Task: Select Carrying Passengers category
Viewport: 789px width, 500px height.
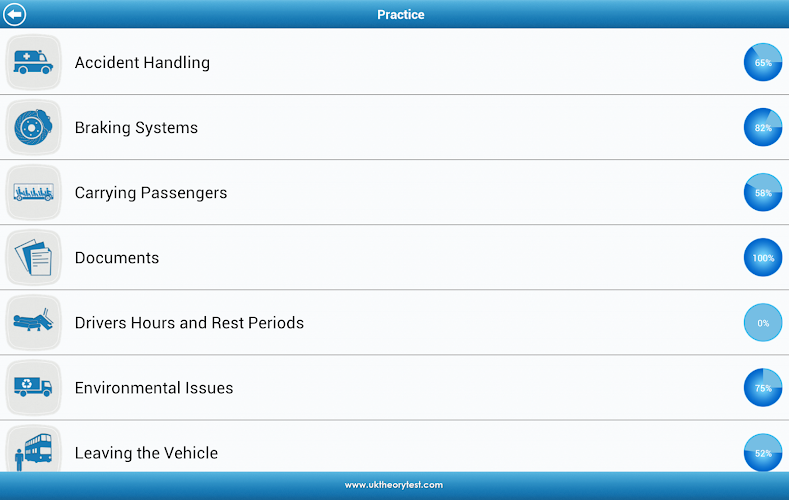Action: click(151, 193)
